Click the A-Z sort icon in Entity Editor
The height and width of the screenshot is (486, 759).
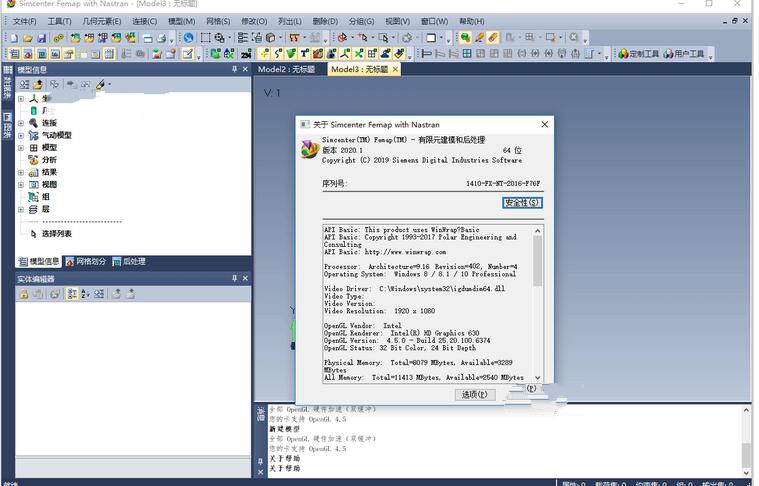coord(85,294)
